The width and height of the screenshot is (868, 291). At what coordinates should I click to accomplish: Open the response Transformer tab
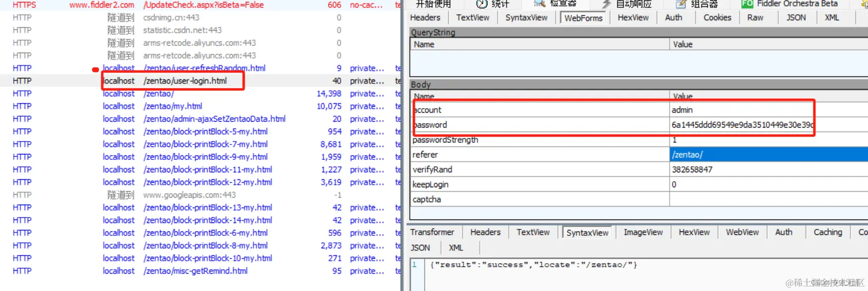pos(432,232)
